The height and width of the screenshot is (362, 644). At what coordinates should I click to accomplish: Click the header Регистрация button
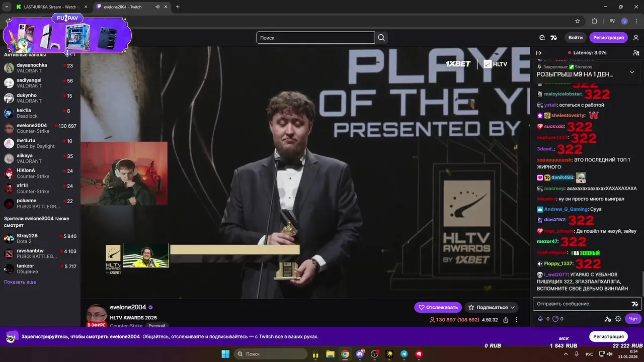(x=608, y=38)
